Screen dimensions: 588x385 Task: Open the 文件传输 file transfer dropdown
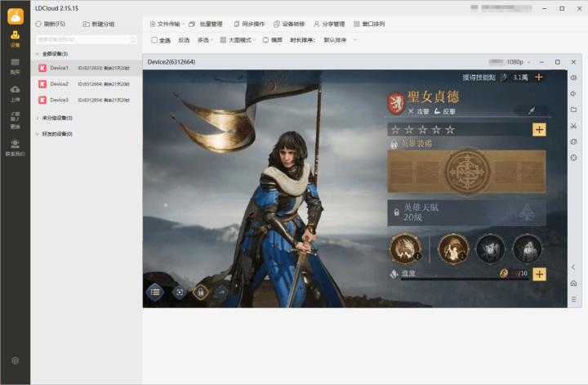(x=167, y=24)
